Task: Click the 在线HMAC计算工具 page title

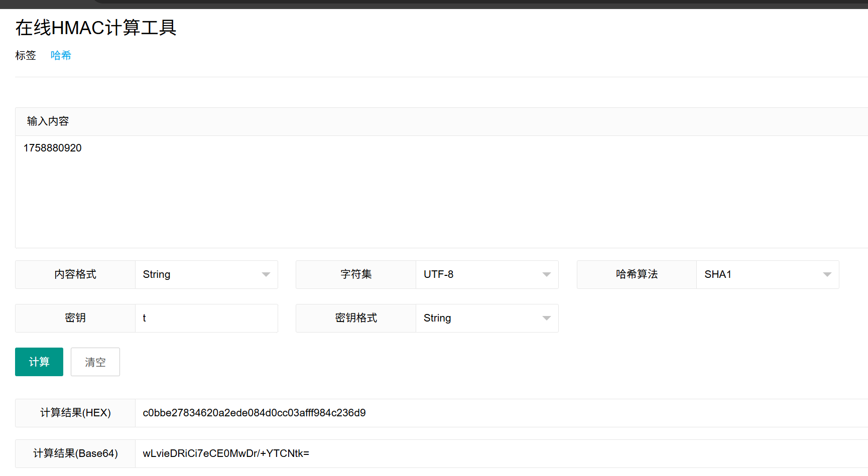Action: click(x=96, y=28)
